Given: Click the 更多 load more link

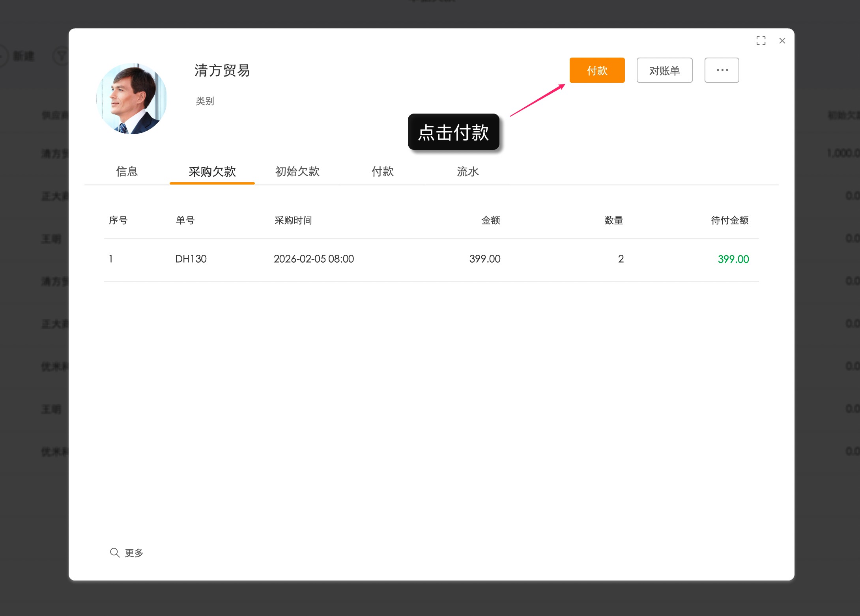Looking at the screenshot, I should 134,553.
